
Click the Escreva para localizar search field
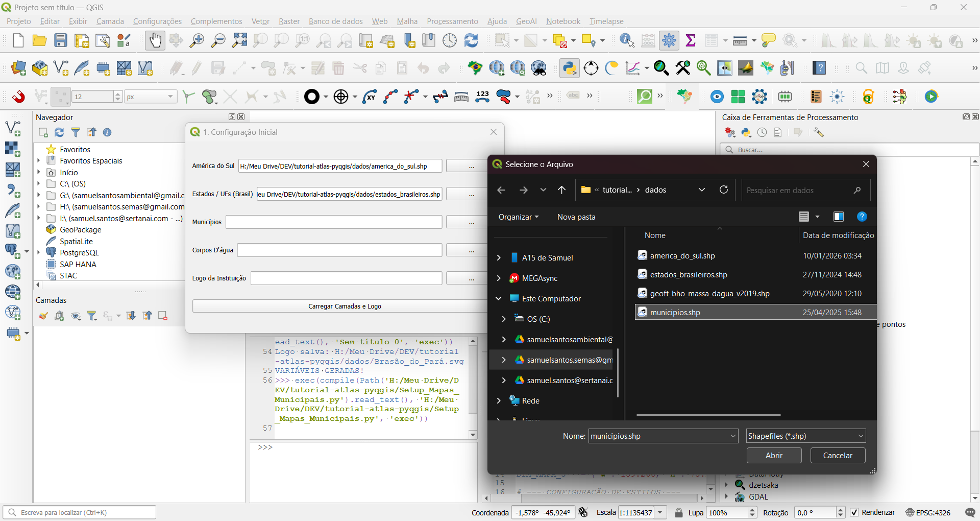tap(80, 512)
